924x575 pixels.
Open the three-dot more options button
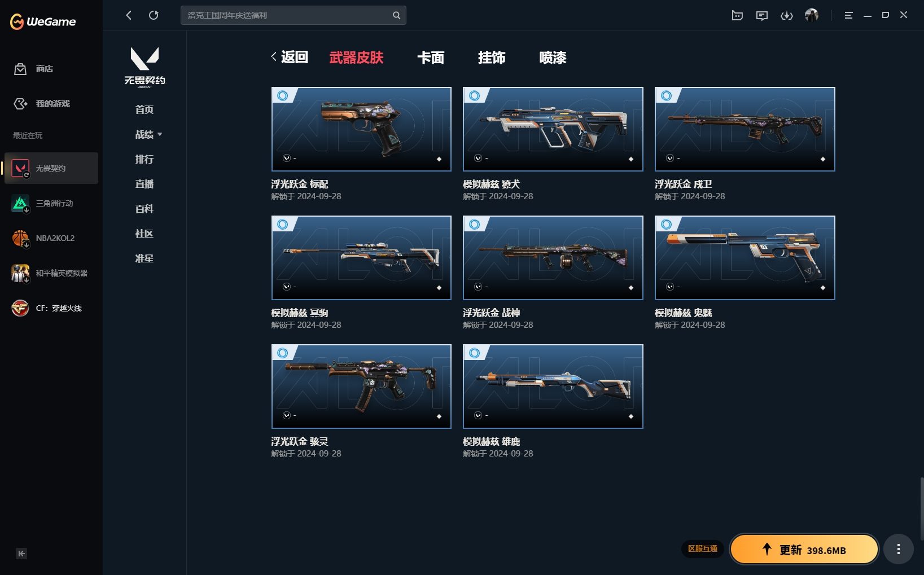(898, 549)
